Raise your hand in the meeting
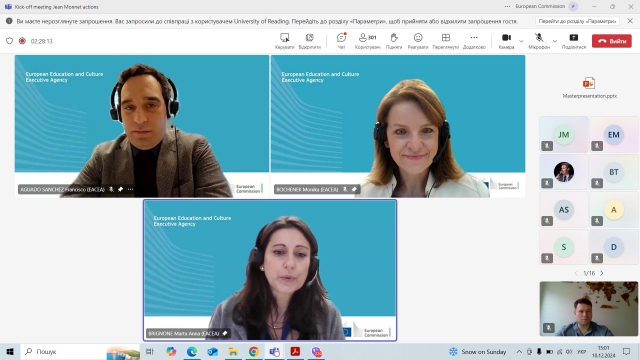 coord(393,41)
